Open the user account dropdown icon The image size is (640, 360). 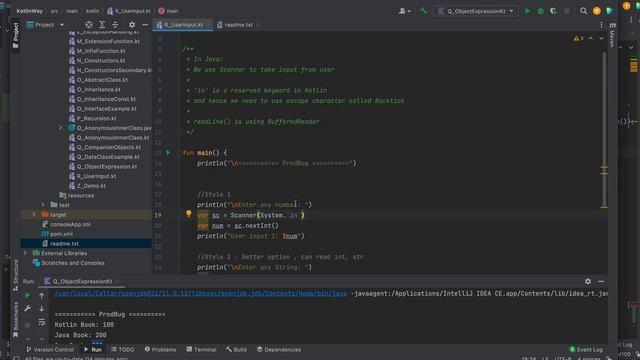[404, 11]
